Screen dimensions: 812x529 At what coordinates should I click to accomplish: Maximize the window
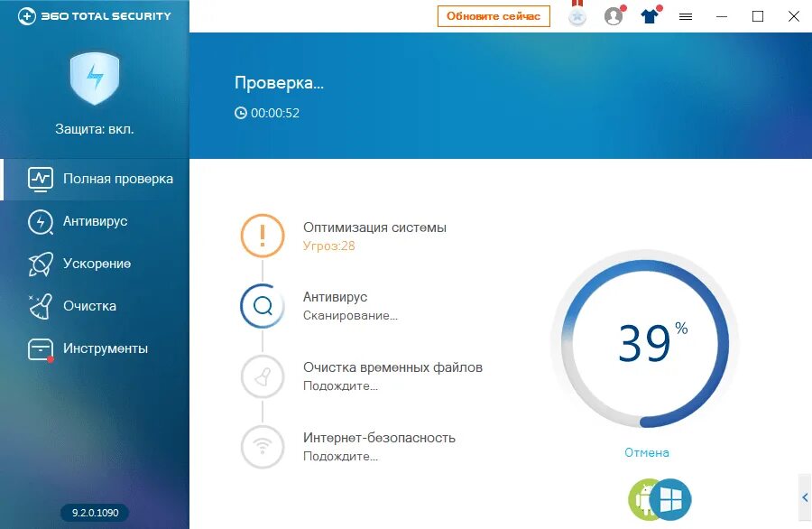[758, 16]
